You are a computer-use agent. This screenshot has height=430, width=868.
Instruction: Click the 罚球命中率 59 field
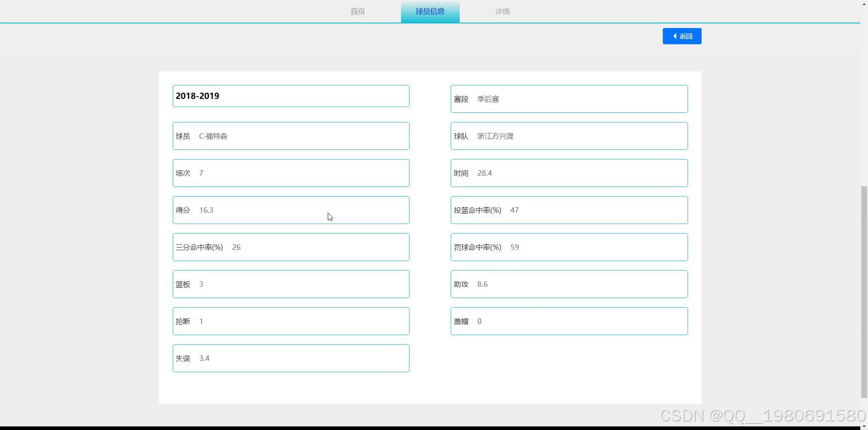click(x=568, y=247)
